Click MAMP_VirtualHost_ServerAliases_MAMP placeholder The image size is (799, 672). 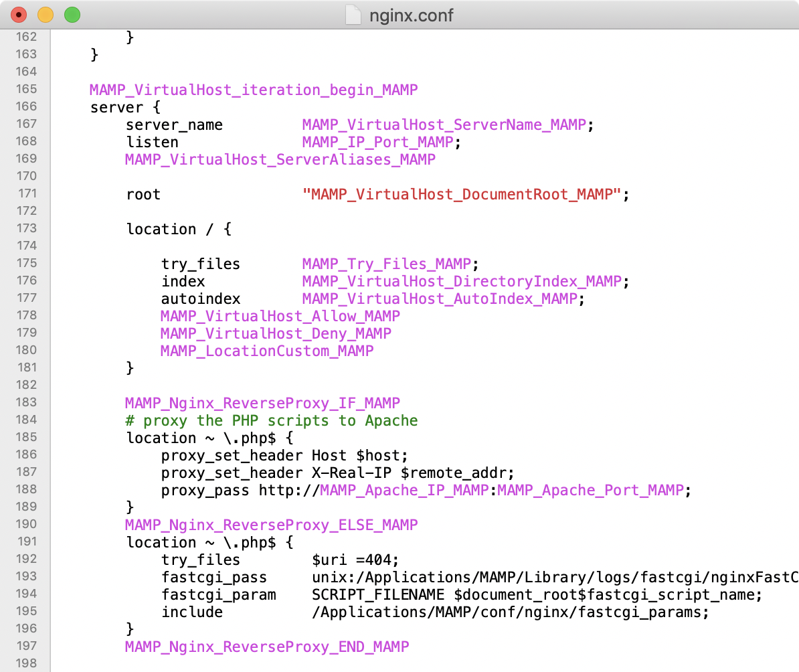point(280,159)
